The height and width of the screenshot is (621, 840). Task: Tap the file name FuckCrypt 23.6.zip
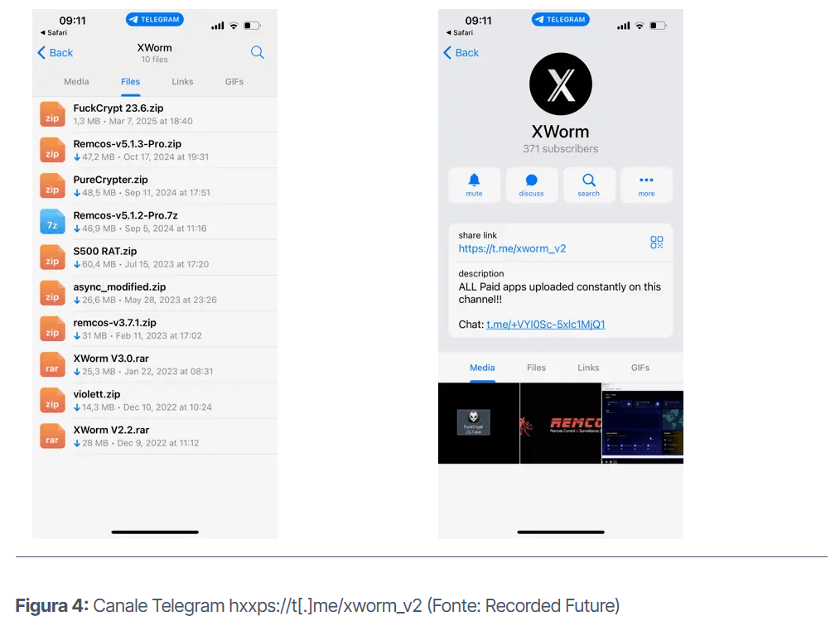click(x=118, y=108)
